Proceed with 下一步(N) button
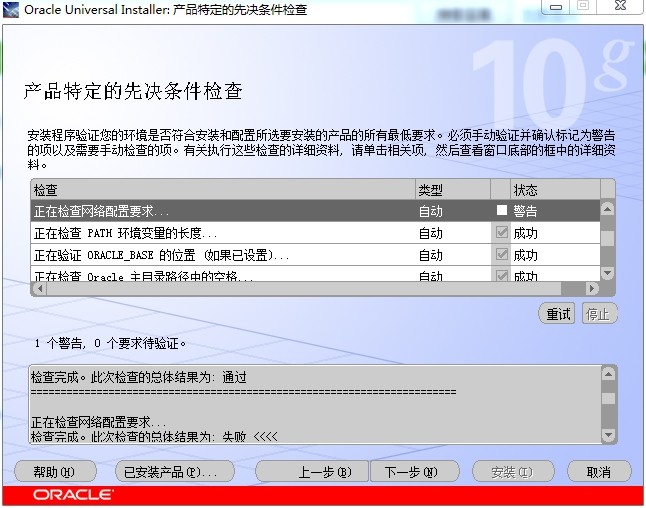 click(414, 472)
